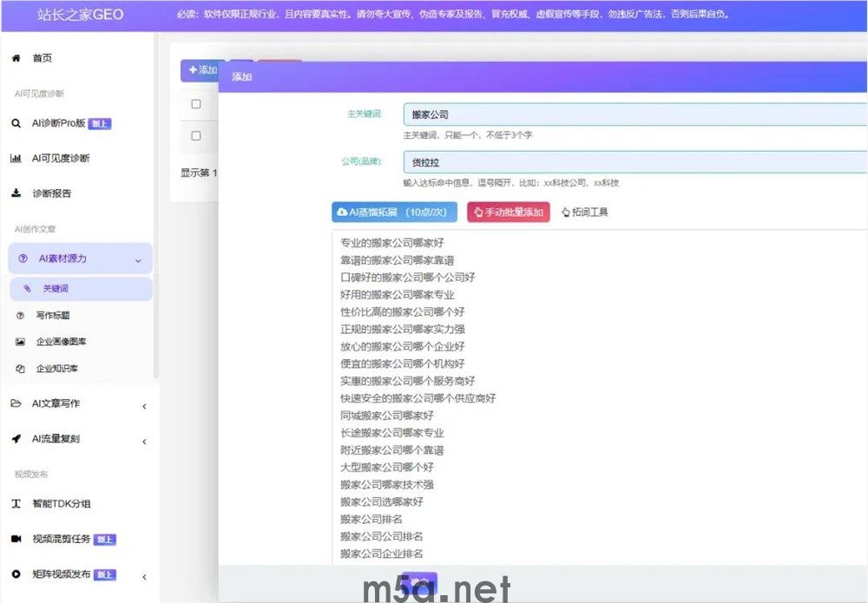The image size is (868, 603).
Task: Click the line 专业的搬家公司哪家好
Action: [392, 242]
